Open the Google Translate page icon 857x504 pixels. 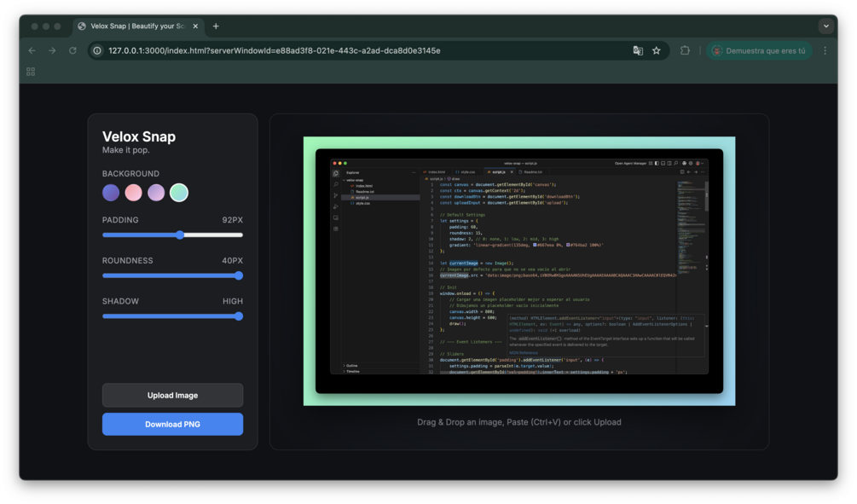coord(638,50)
